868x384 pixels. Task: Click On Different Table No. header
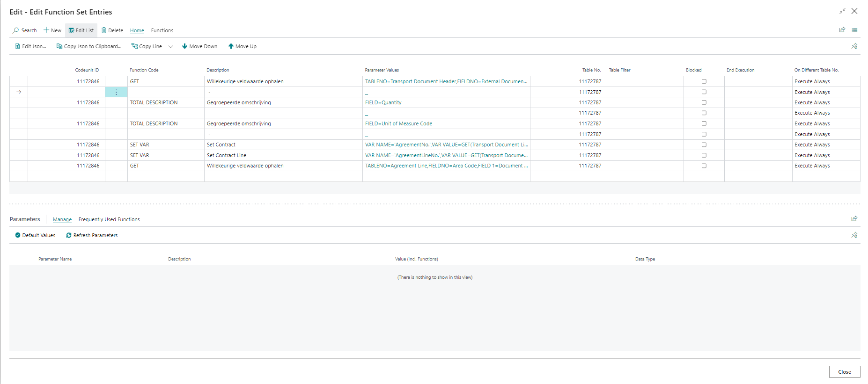click(817, 70)
